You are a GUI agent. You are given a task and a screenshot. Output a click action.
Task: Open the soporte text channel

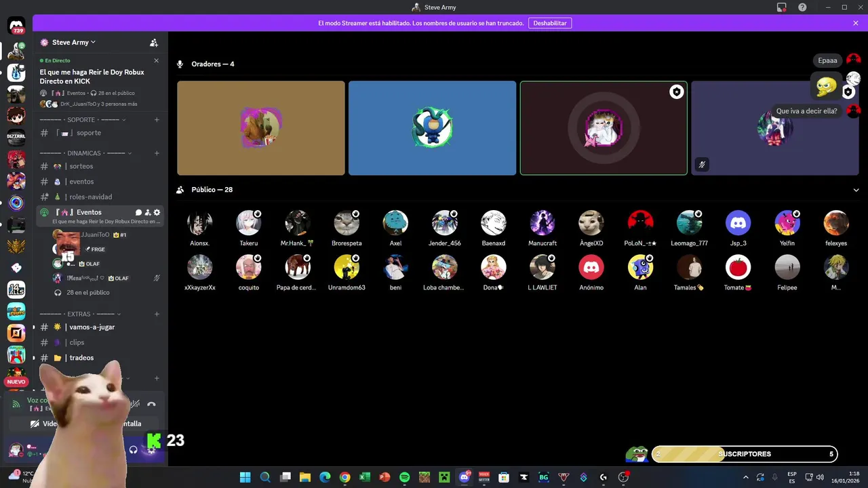coord(99,133)
